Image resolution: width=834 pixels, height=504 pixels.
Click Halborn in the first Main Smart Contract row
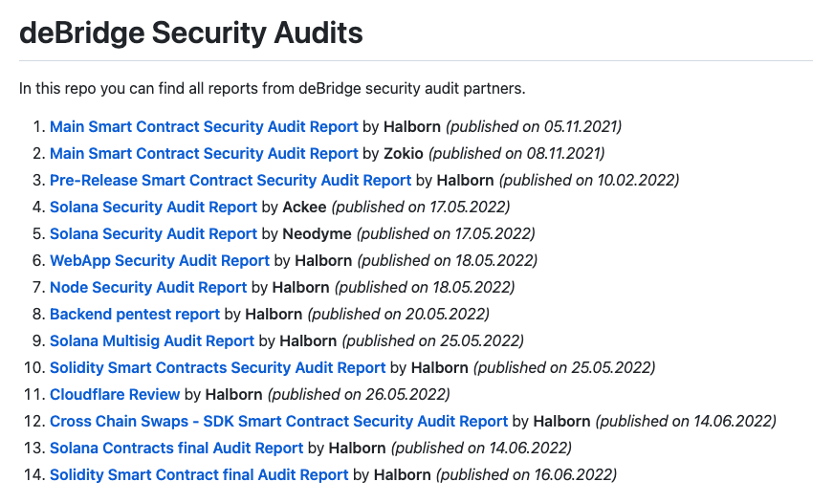(412, 126)
